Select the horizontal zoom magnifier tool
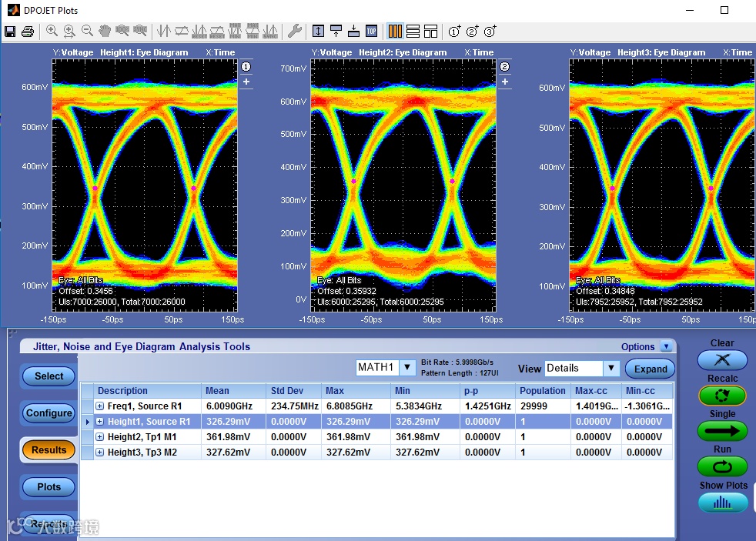The width and height of the screenshot is (756, 541). click(69, 32)
